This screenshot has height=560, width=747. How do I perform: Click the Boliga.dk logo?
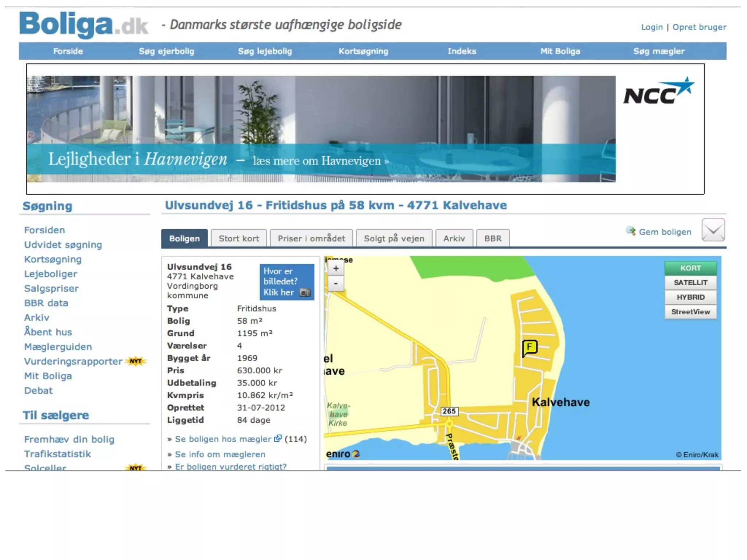84,24
